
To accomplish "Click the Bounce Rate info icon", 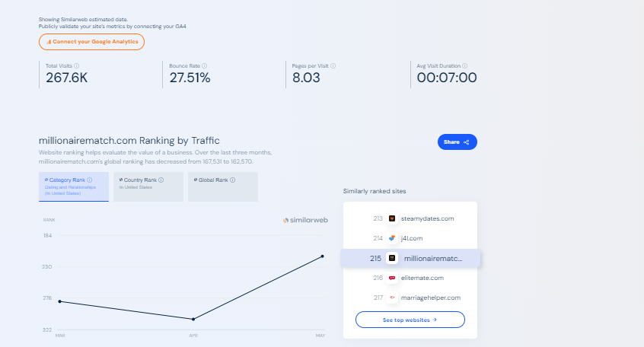I will point(205,66).
